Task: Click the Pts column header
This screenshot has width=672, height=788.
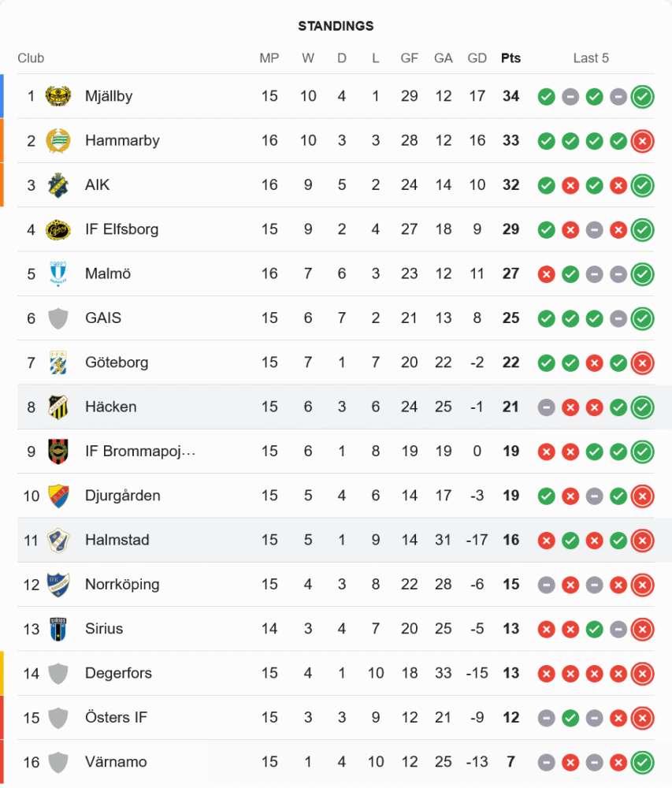Action: pyautogui.click(x=510, y=58)
